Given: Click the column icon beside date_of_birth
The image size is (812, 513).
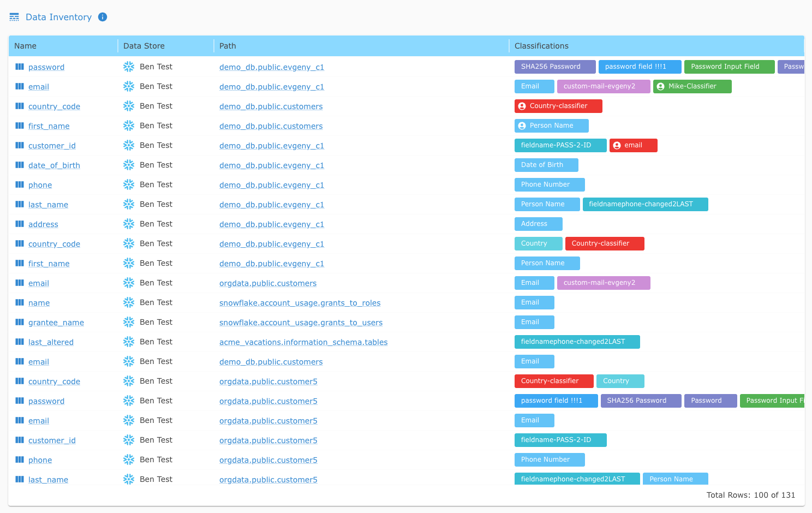Looking at the screenshot, I should [x=20, y=165].
